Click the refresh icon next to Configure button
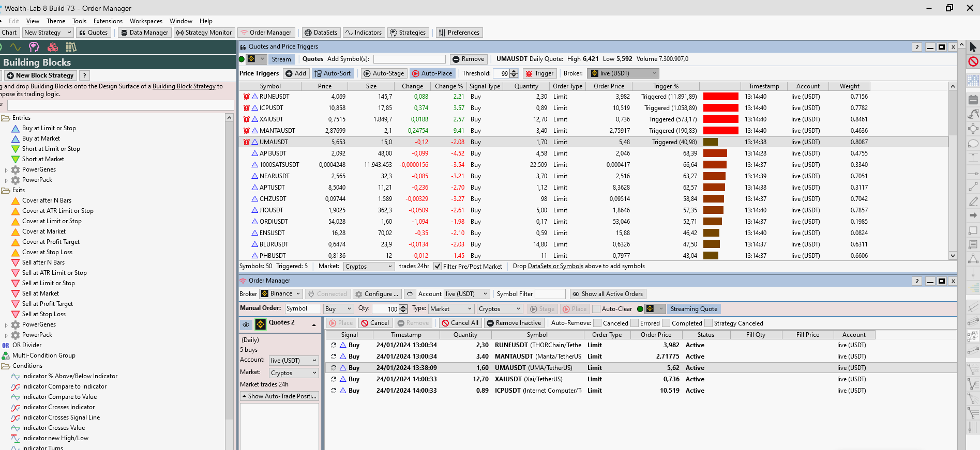The image size is (980, 450). pyautogui.click(x=410, y=294)
